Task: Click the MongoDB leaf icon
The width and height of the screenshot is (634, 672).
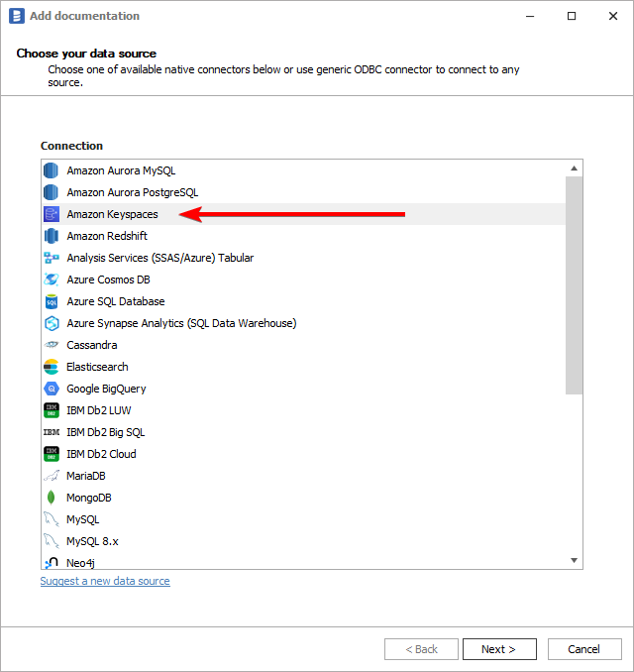Action: tap(52, 498)
